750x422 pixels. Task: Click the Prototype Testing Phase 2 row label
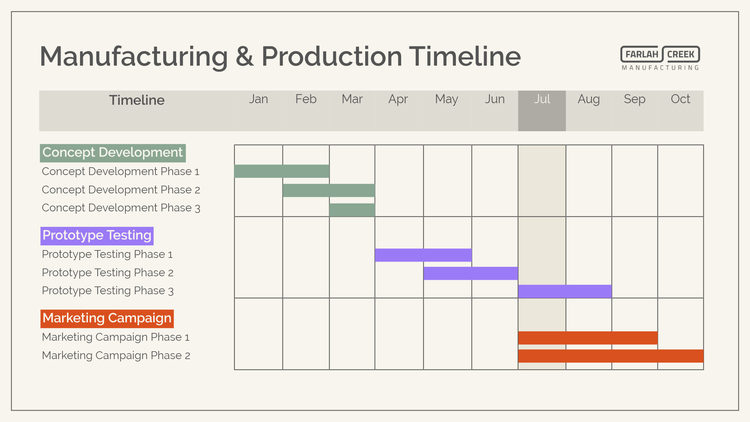(108, 273)
